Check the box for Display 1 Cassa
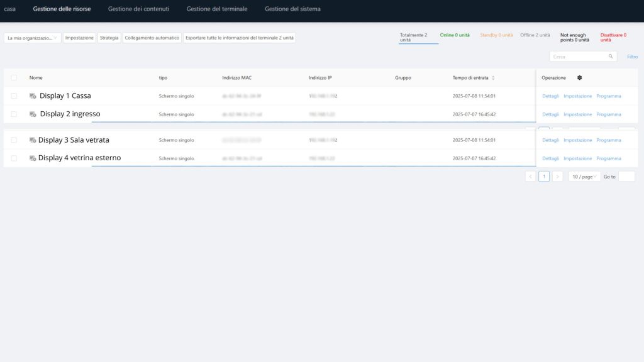The image size is (644, 362). coord(14,96)
